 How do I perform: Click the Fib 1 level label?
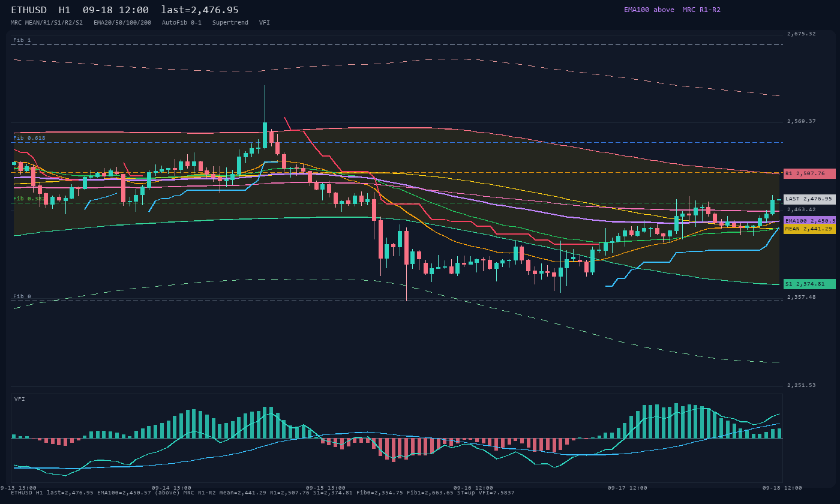[22, 40]
